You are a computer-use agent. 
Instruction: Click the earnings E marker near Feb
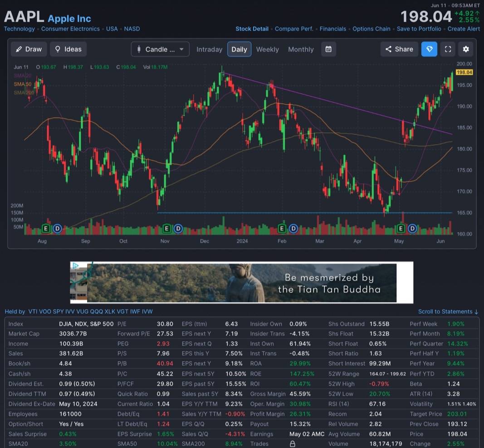pyautogui.click(x=282, y=229)
